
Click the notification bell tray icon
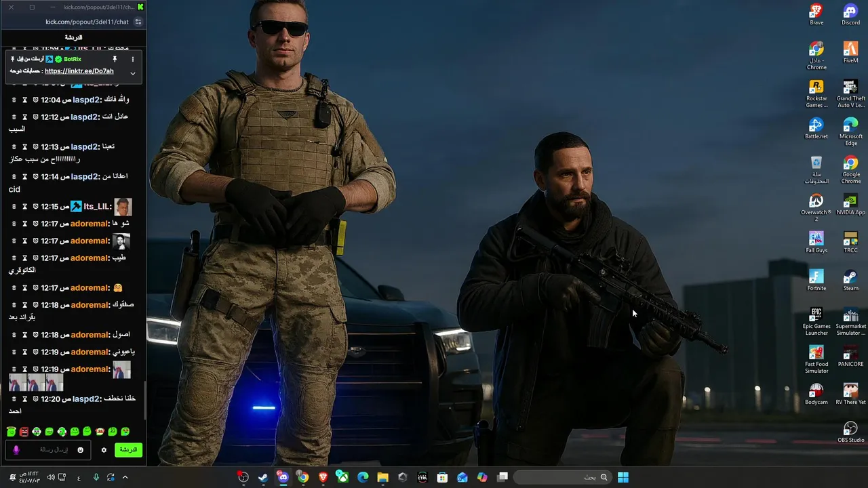12,477
